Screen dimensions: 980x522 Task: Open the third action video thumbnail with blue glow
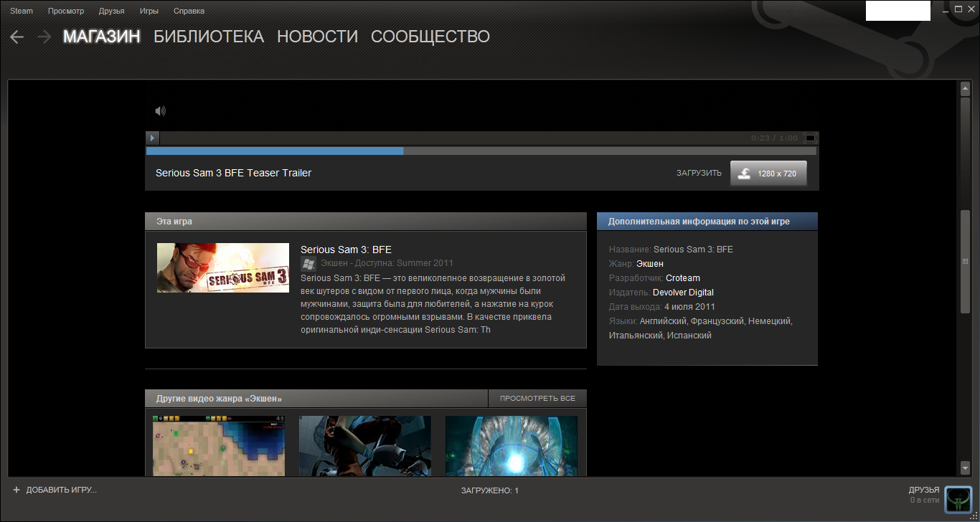[512, 446]
